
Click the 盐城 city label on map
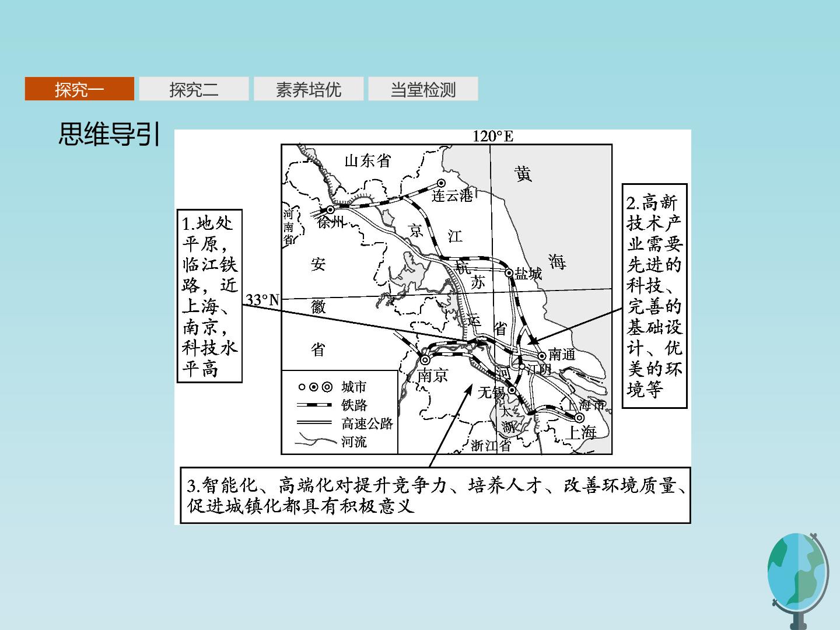click(x=528, y=273)
